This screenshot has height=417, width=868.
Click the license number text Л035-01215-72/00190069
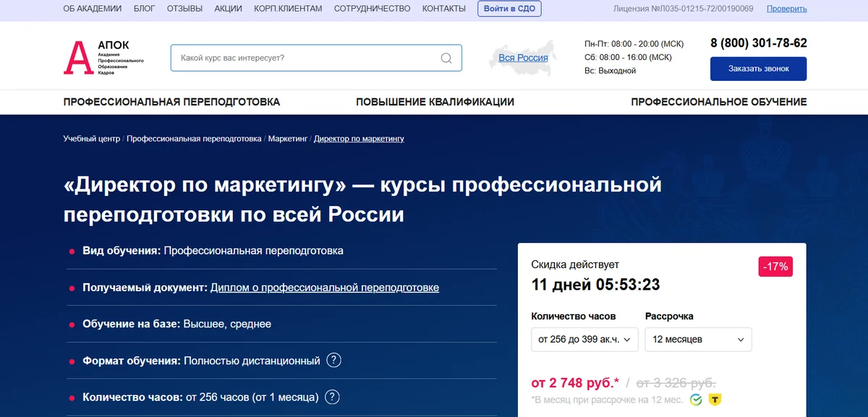click(707, 9)
